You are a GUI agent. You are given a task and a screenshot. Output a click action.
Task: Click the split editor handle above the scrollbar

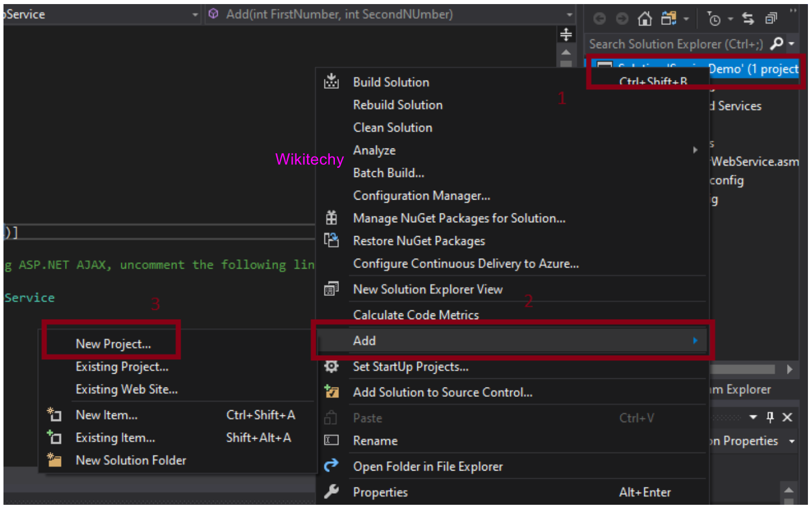pyautogui.click(x=566, y=35)
